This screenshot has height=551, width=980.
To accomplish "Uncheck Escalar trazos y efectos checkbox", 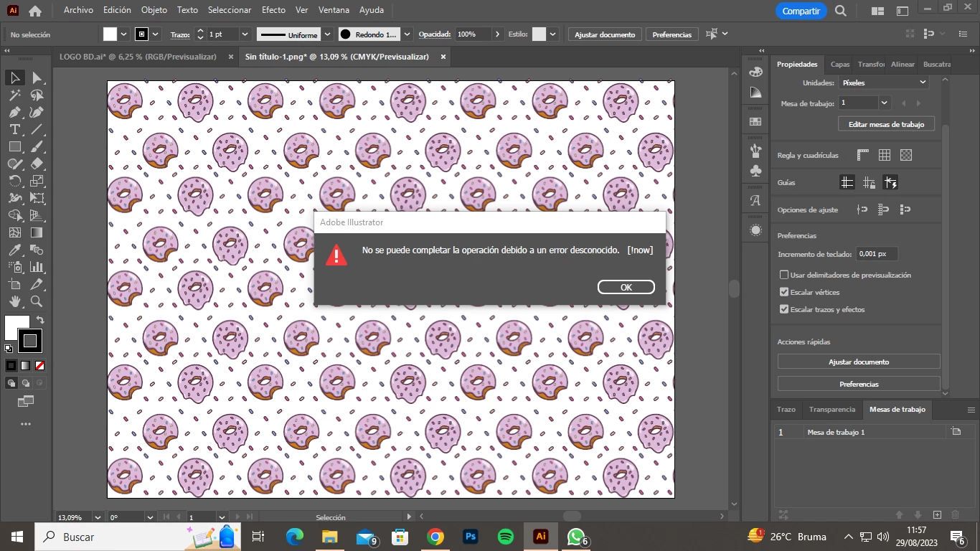I will (784, 309).
